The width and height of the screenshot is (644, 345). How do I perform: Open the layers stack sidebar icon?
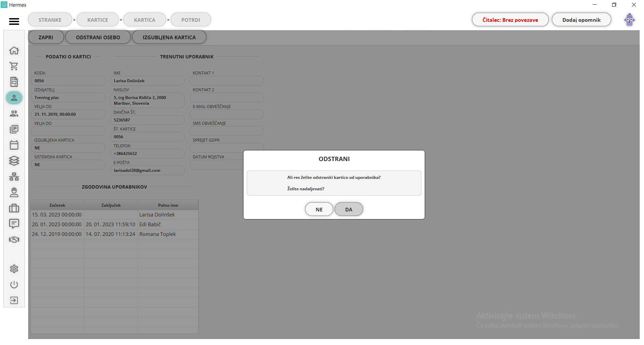click(x=14, y=161)
